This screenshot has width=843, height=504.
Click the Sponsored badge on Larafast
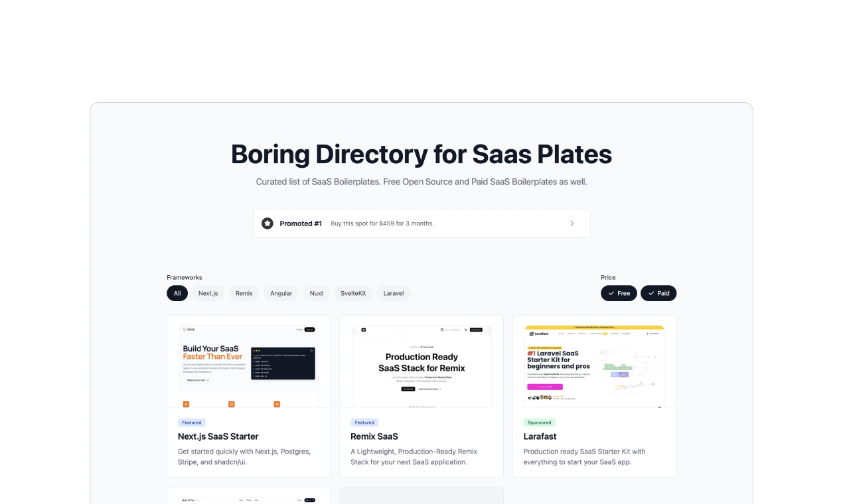tap(540, 422)
